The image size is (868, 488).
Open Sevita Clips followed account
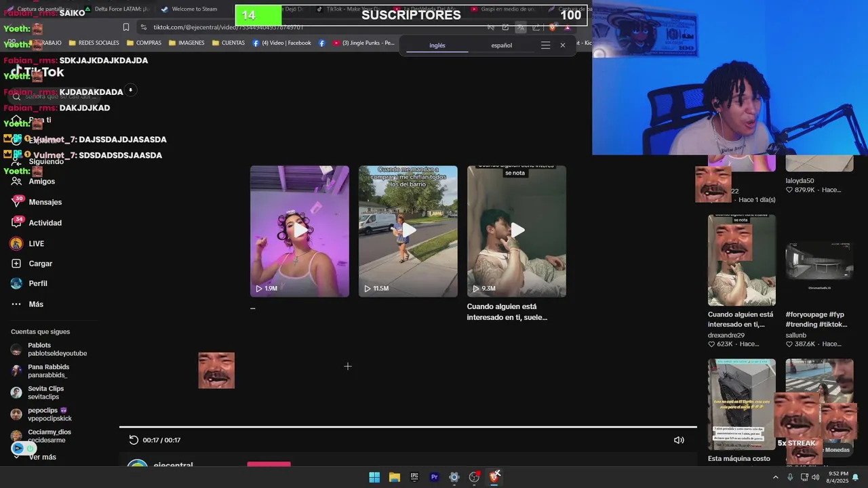(x=38, y=392)
